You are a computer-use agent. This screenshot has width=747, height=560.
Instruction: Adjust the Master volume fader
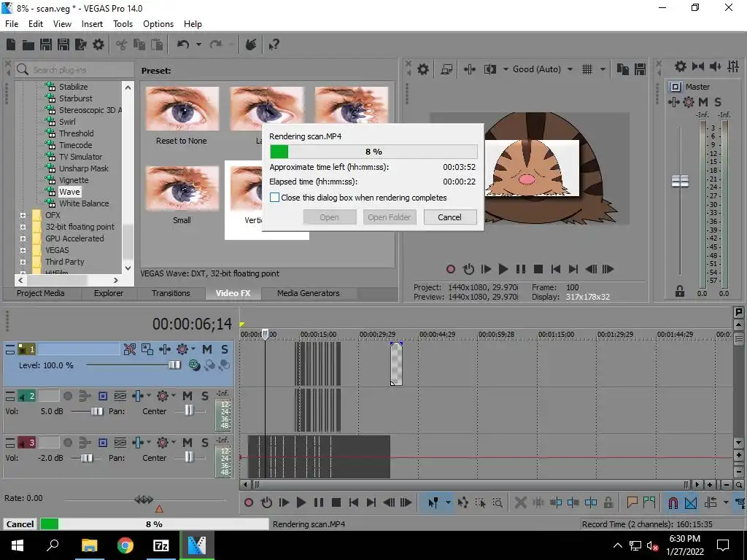click(x=680, y=181)
